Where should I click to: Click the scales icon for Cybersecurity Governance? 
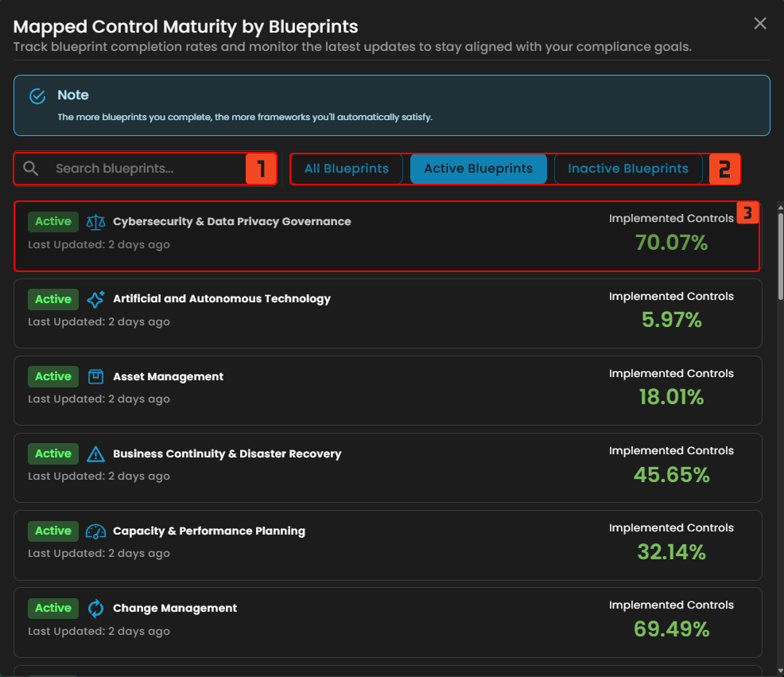[x=95, y=222]
